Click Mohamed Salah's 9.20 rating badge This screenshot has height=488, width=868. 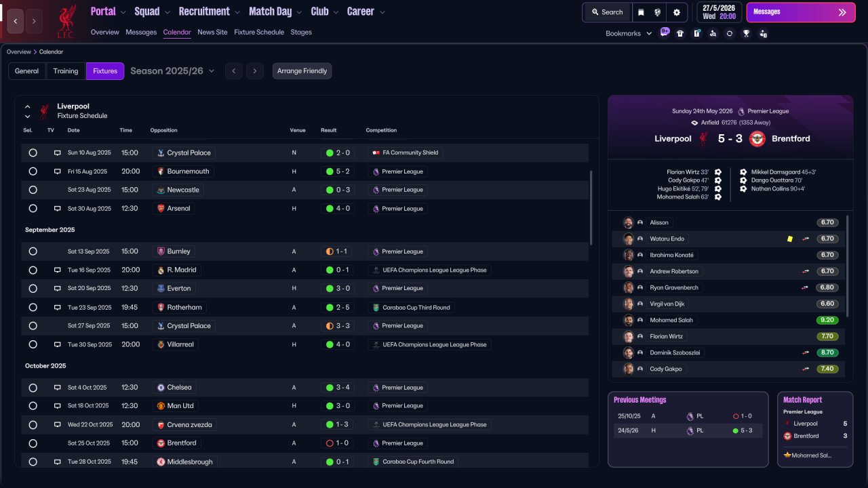coord(827,320)
